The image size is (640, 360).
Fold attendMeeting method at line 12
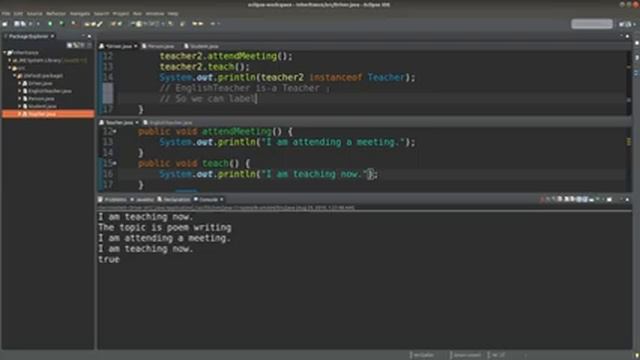click(x=115, y=131)
